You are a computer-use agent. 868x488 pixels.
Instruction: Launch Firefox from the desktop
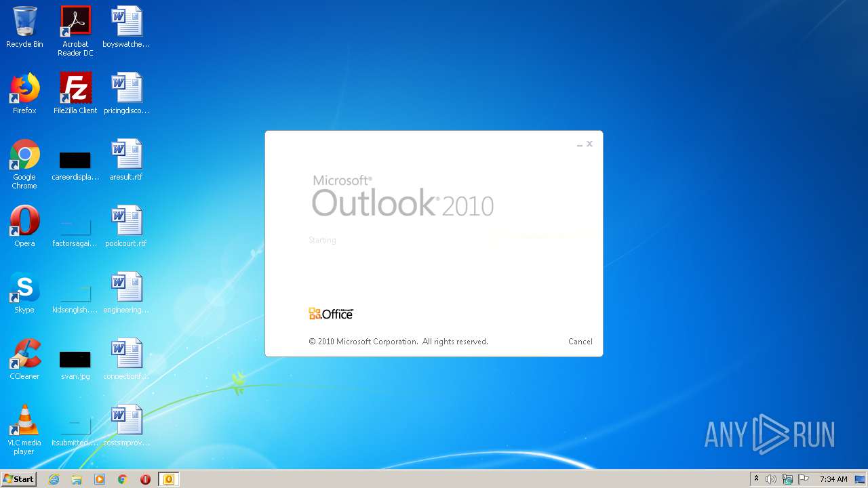click(x=24, y=94)
